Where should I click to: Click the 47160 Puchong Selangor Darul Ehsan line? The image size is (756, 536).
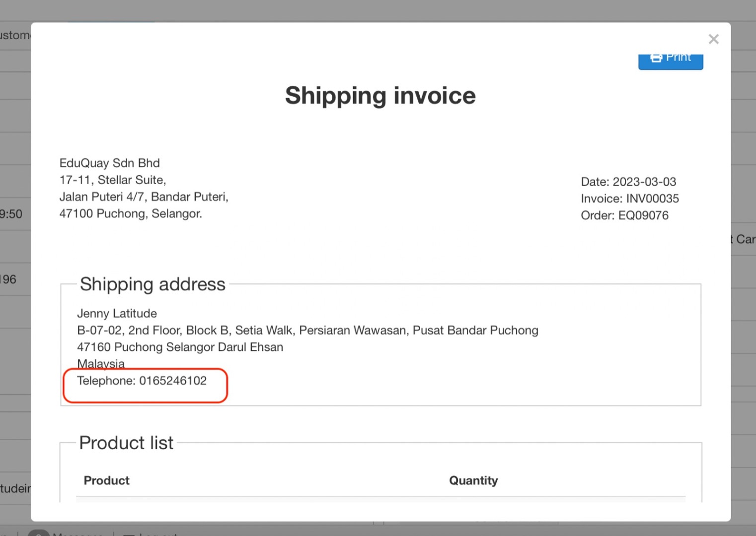click(x=180, y=347)
